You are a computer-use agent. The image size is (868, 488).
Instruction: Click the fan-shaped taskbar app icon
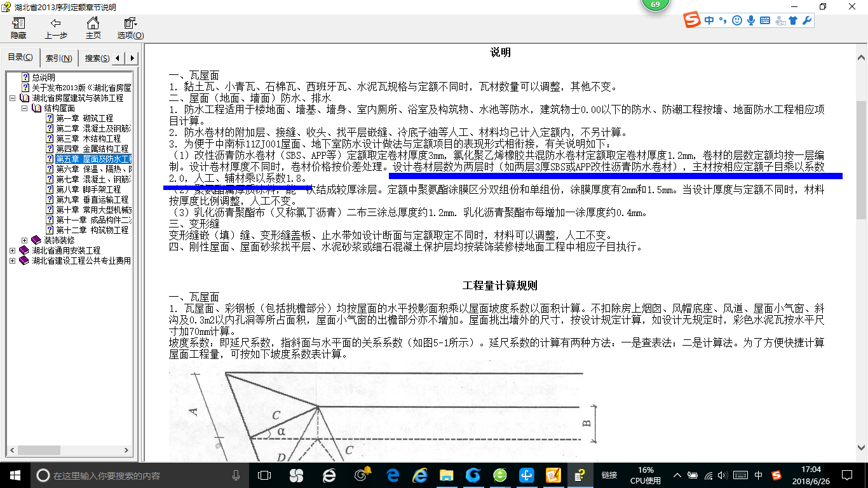296,475
